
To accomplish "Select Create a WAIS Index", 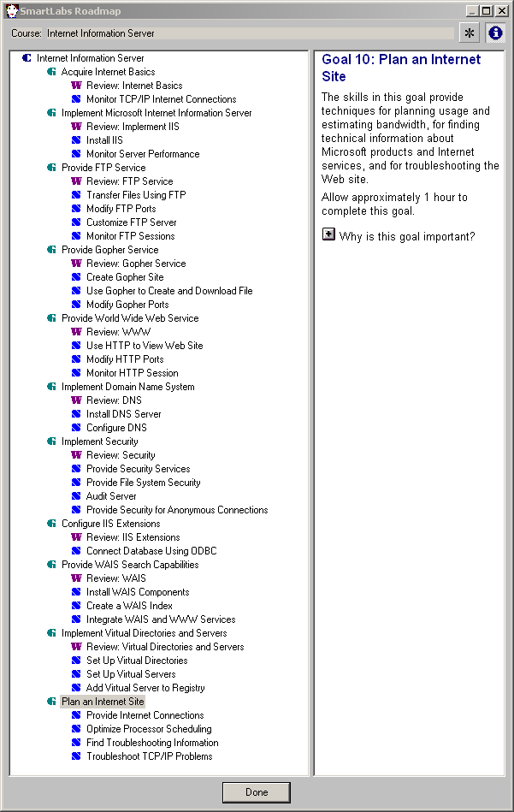I will coord(129,606).
